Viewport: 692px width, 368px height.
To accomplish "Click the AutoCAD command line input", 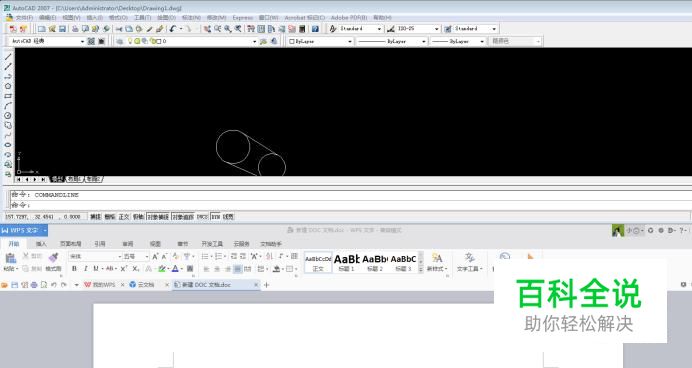I will (349, 205).
